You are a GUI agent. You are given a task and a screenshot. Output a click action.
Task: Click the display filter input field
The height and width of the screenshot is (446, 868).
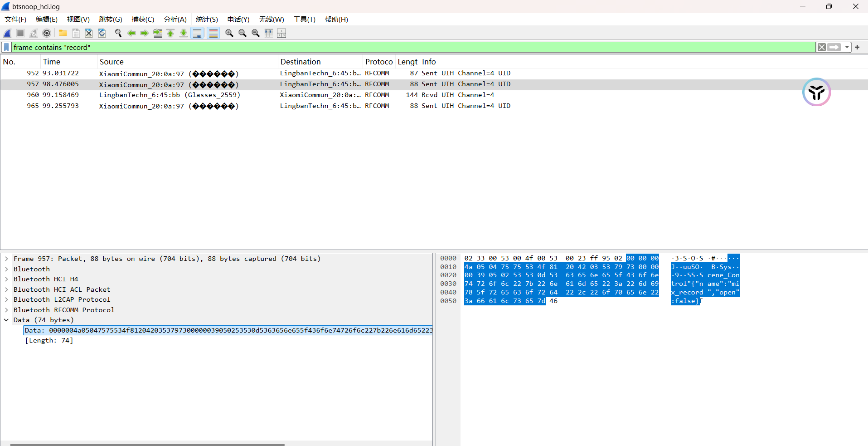point(413,47)
